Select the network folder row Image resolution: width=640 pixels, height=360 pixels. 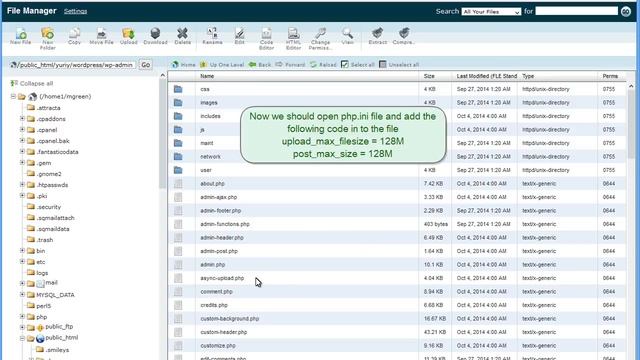(396, 156)
